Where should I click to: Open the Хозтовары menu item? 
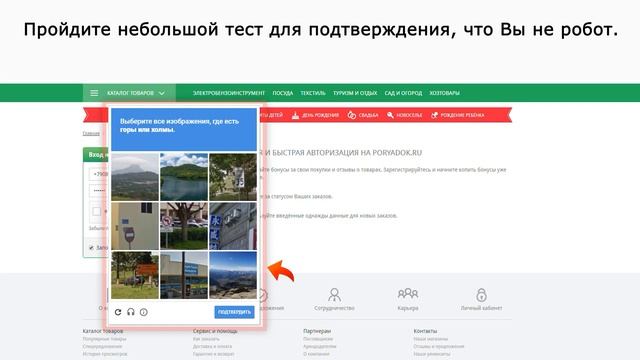click(x=444, y=93)
